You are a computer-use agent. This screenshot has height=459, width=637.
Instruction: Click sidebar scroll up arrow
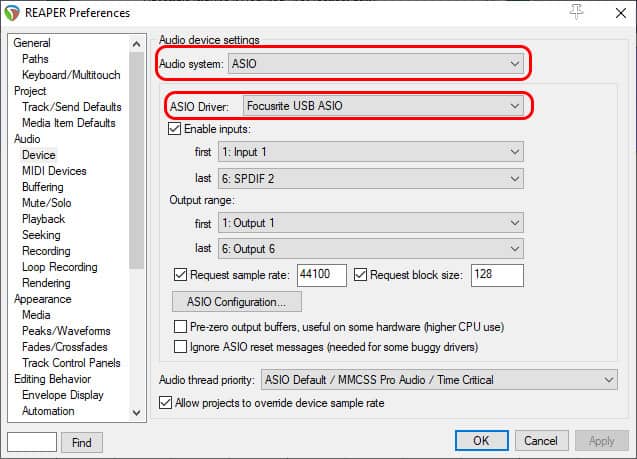(136, 44)
